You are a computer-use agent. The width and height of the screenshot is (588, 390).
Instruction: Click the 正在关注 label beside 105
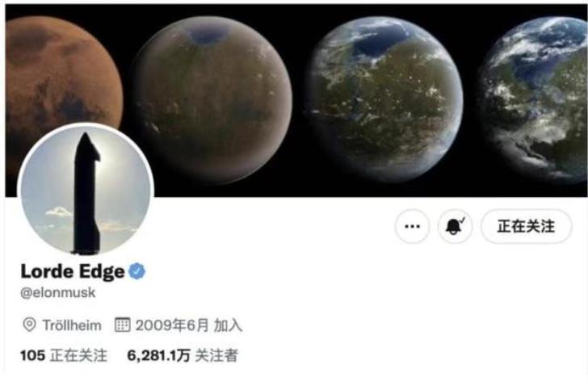79,355
